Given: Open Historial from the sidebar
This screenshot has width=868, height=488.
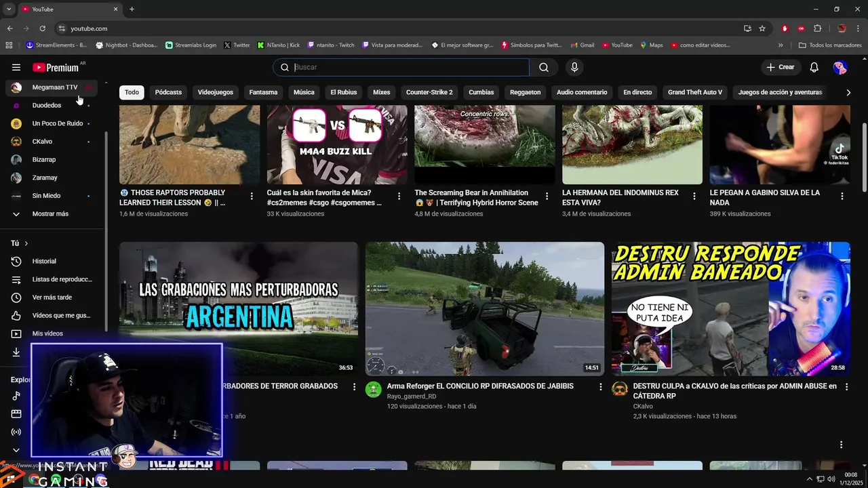Looking at the screenshot, I should [x=53, y=261].
